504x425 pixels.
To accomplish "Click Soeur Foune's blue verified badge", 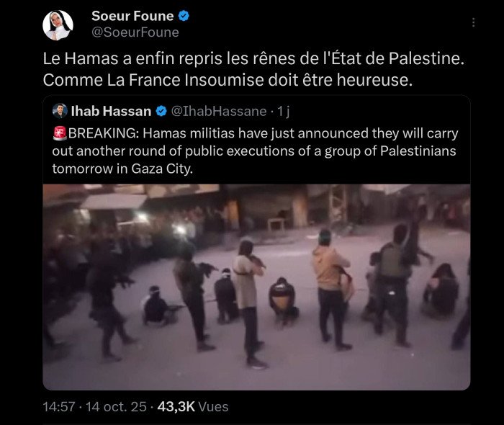I will [184, 16].
